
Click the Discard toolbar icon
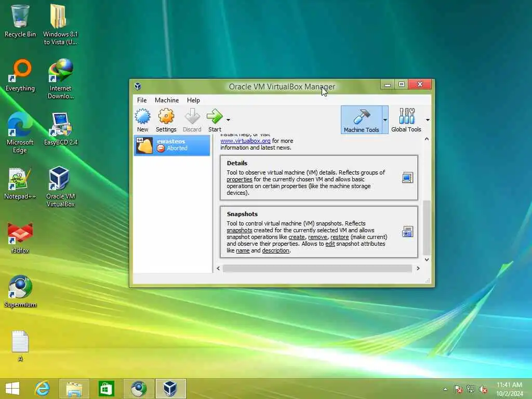(192, 120)
